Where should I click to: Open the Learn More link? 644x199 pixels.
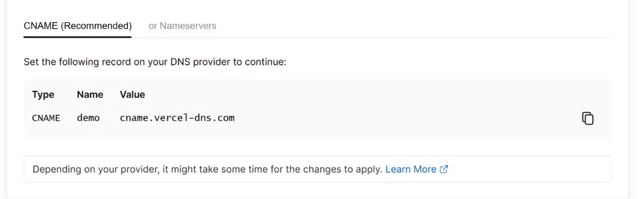[x=411, y=169]
